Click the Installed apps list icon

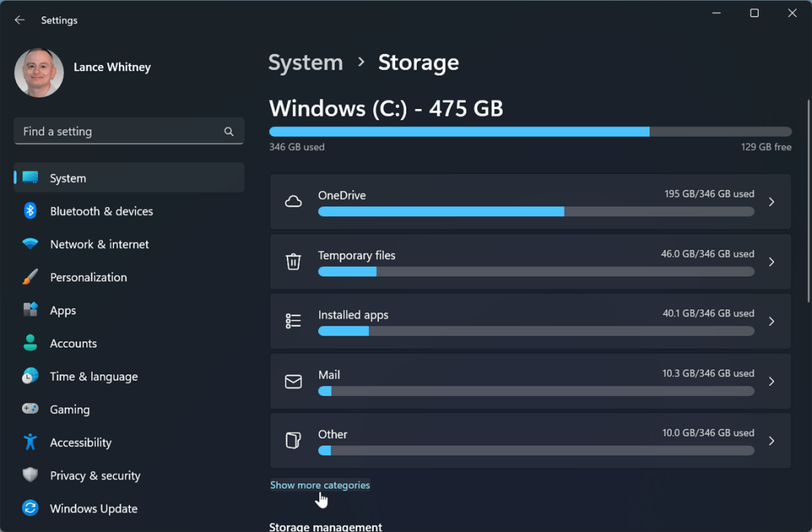[x=293, y=321]
